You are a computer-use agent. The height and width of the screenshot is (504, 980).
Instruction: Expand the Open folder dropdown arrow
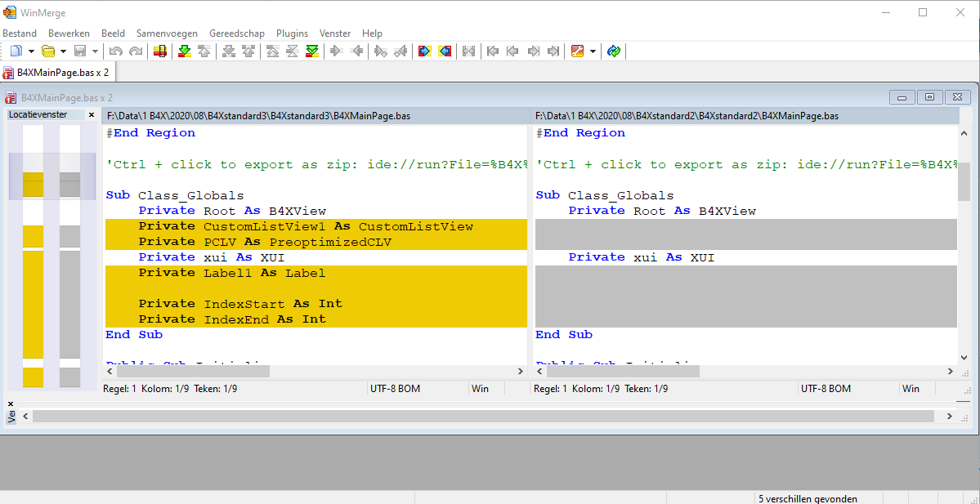point(62,51)
